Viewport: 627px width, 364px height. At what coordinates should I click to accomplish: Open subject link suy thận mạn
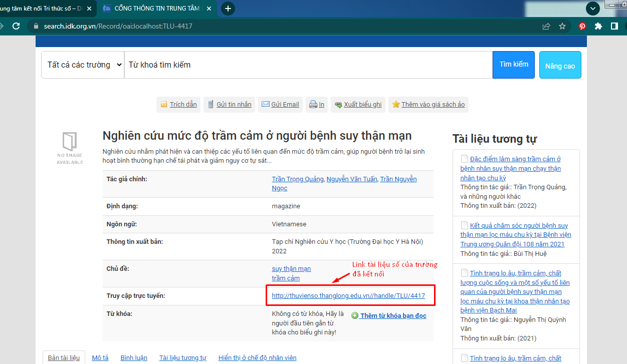[291, 269]
